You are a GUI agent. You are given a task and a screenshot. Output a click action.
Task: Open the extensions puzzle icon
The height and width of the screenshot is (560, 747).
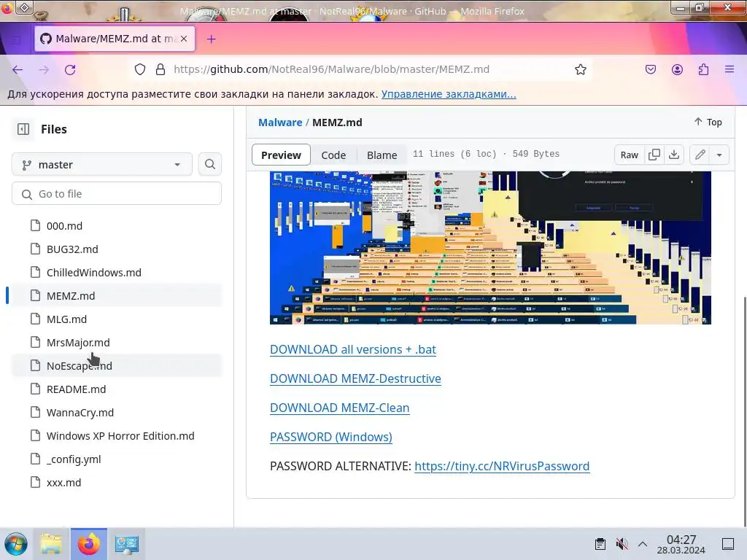(703, 69)
